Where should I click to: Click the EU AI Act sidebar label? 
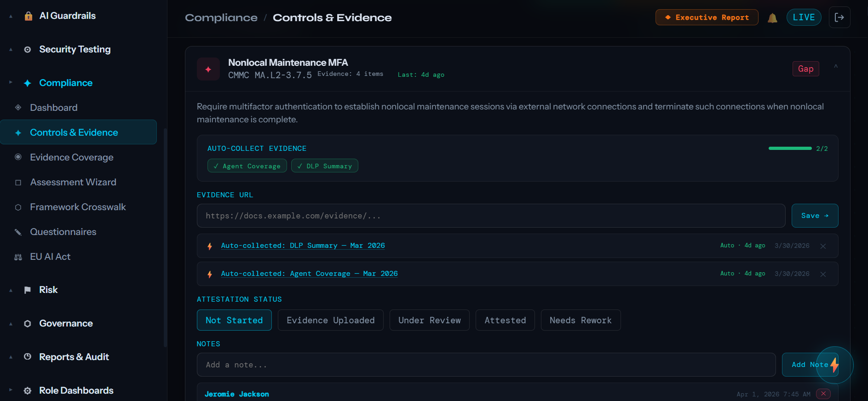[50, 257]
